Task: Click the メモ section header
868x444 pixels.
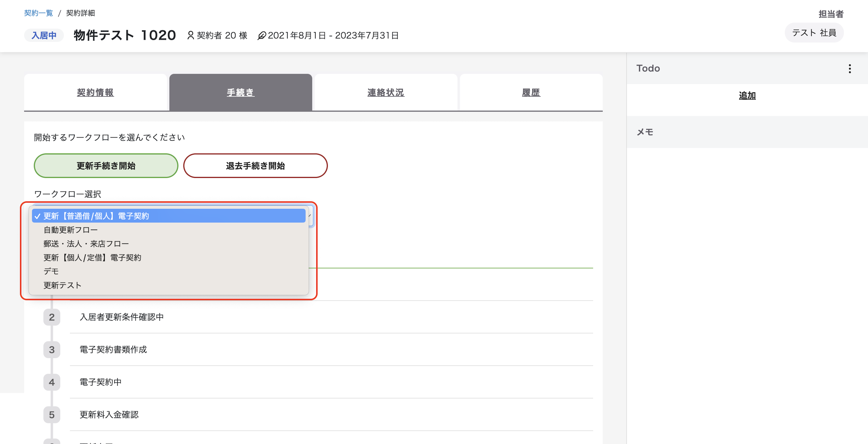Action: (x=747, y=132)
